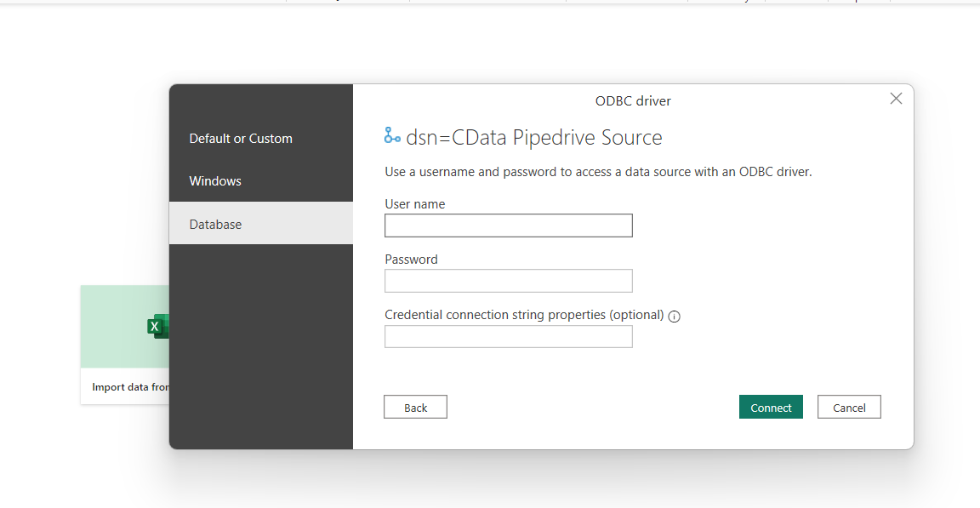Image resolution: width=980 pixels, height=508 pixels.
Task: Click the dsn=CData Pipedrive Source heading
Action: (533, 138)
